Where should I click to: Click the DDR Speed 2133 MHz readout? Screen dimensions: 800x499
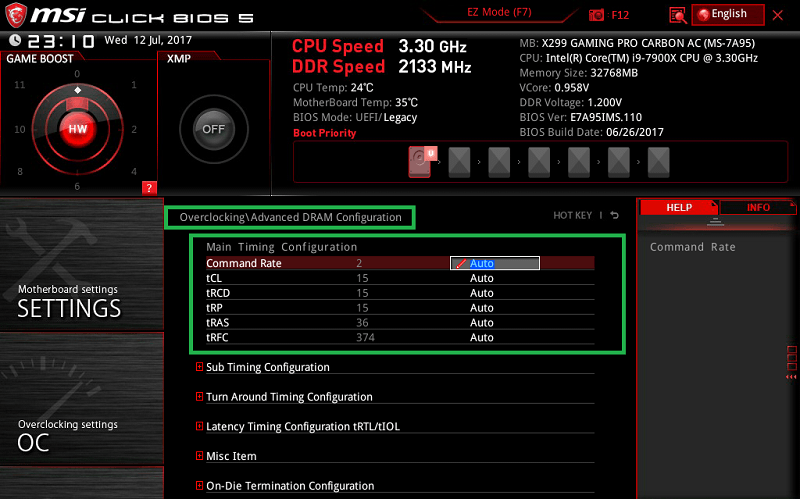point(382,66)
